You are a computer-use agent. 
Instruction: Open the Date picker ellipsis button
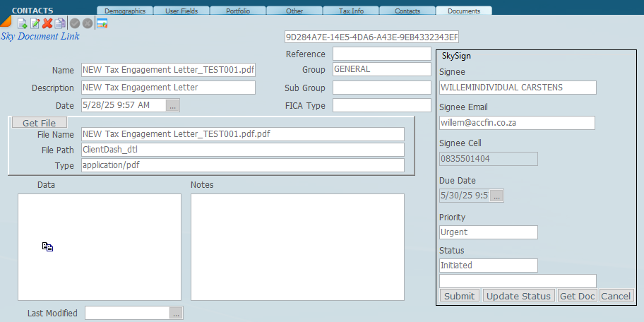coord(173,105)
